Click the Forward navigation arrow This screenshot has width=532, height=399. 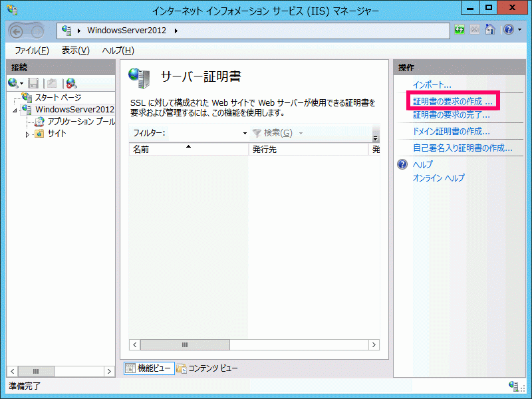[37, 32]
